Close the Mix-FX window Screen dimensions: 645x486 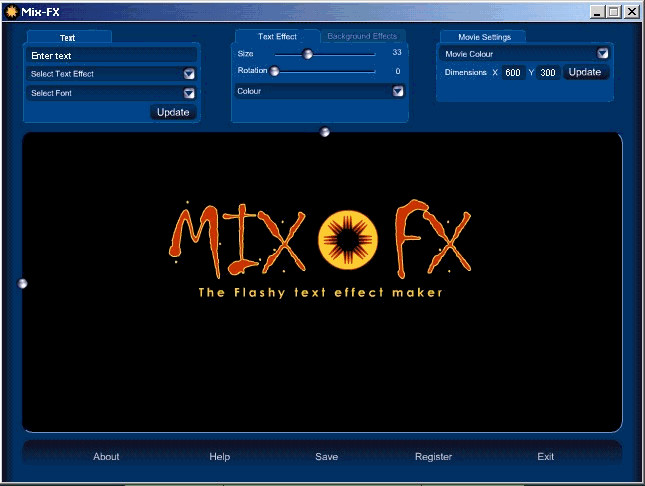pos(631,12)
